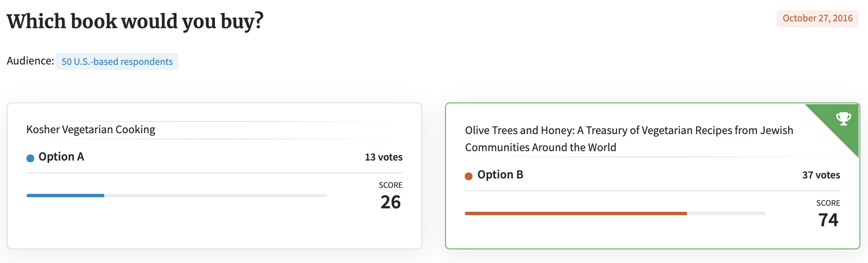Image resolution: width=868 pixels, height=263 pixels.
Task: Select the Olive Trees and Honey title
Action: (629, 139)
